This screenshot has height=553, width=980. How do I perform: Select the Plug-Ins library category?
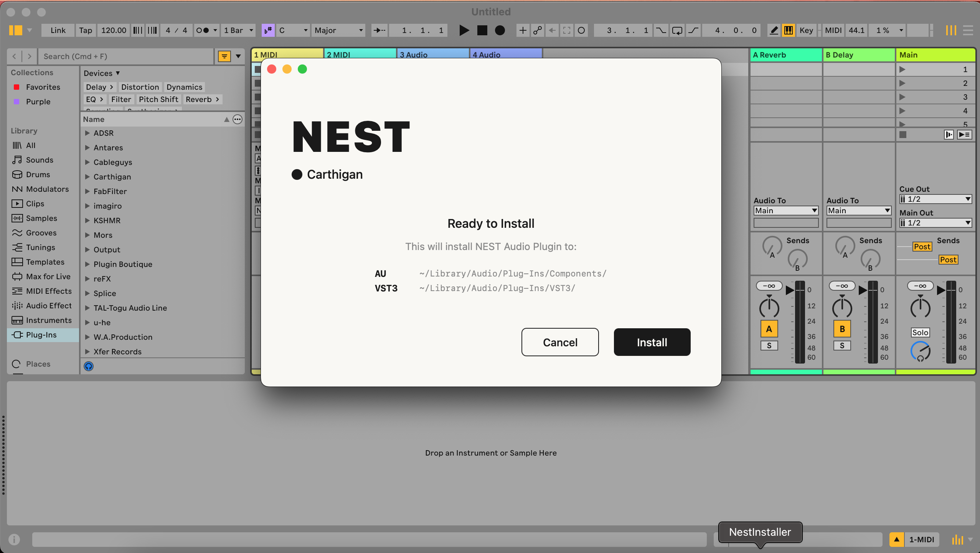coord(43,335)
